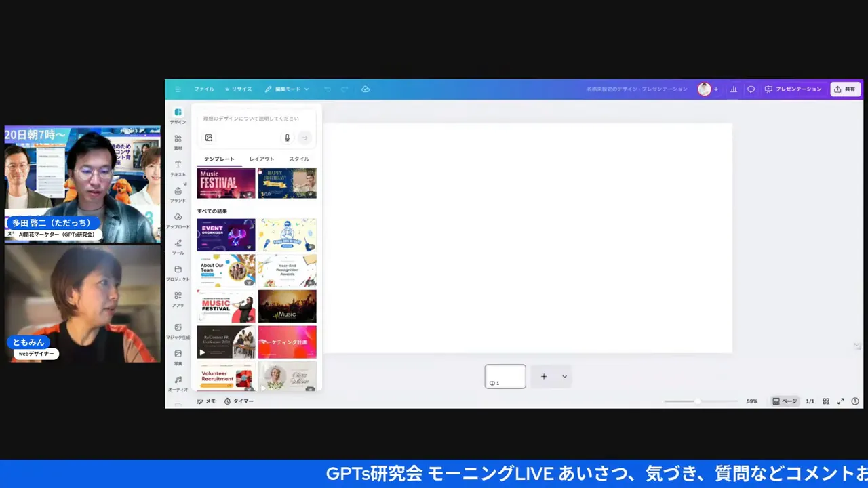Switch to grid view of pages
Image resolution: width=868 pixels, height=488 pixels.
826,401
